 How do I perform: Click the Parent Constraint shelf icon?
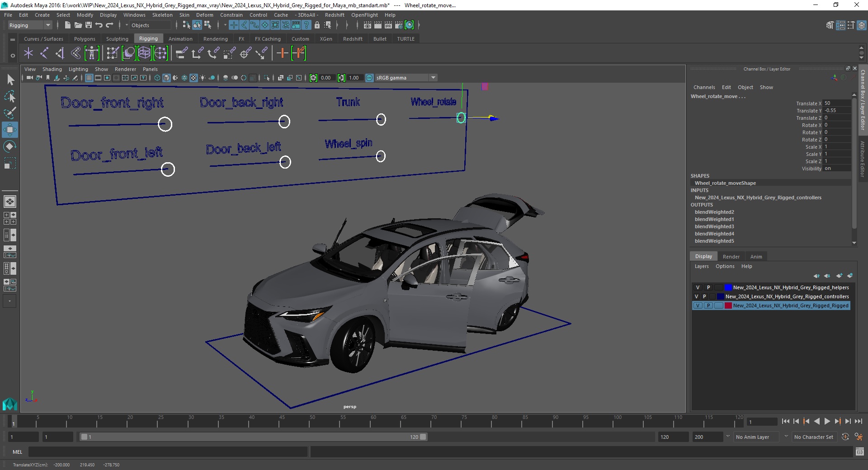(182, 53)
